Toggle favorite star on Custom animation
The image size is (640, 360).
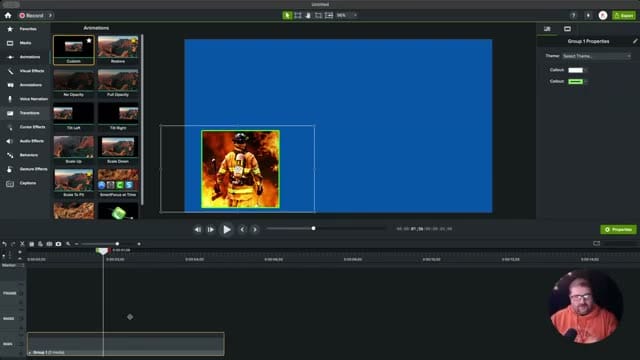pos(89,40)
